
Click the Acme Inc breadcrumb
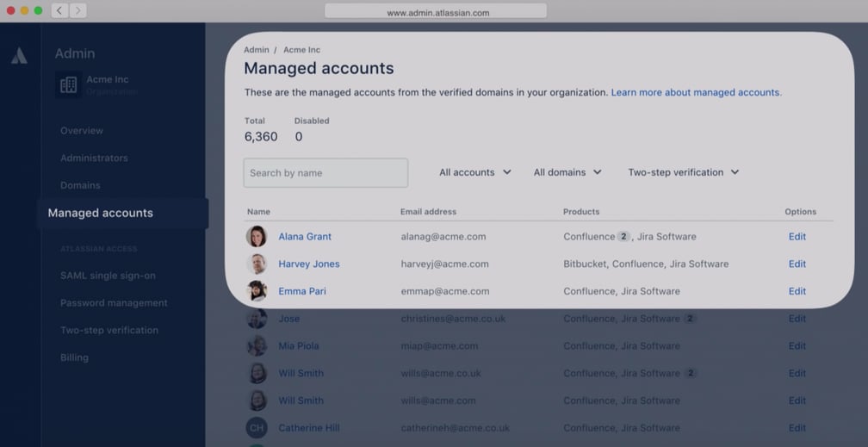(x=301, y=50)
